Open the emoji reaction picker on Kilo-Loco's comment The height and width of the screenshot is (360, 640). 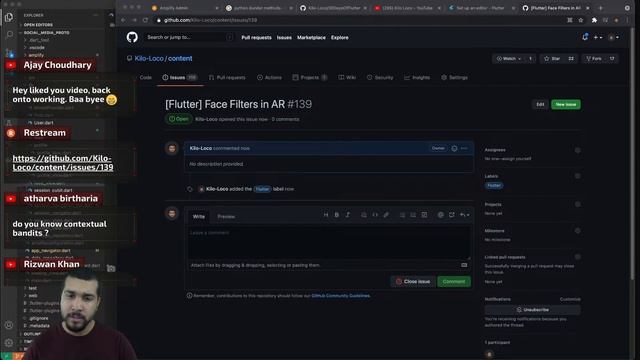point(454,149)
